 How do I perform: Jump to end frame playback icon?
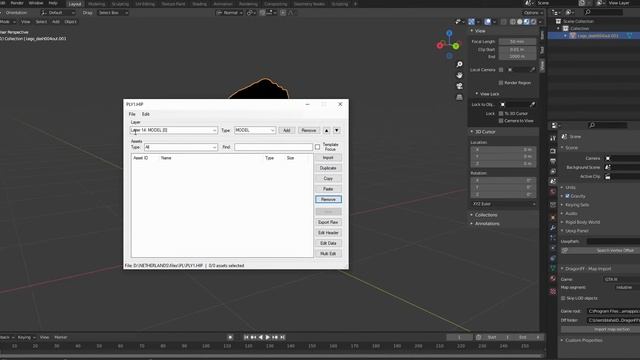[x=282, y=337]
